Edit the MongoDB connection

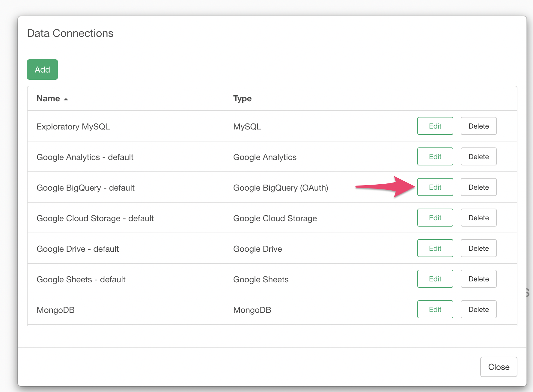435,310
